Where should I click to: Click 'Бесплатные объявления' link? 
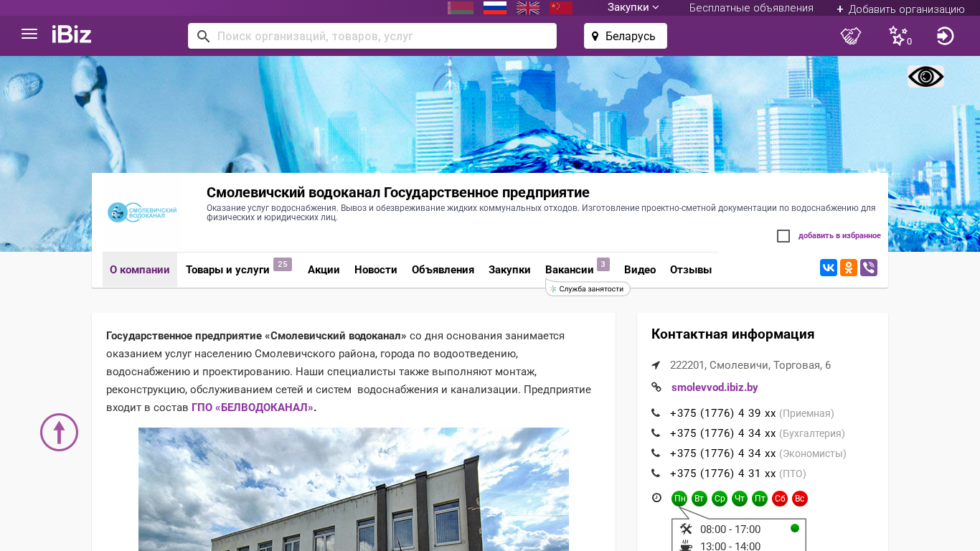click(751, 8)
